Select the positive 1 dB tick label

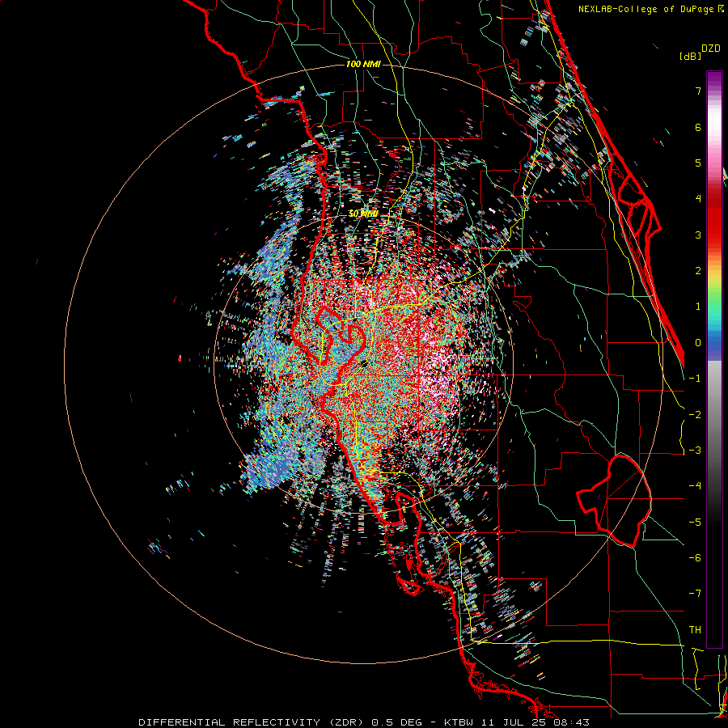coord(698,307)
